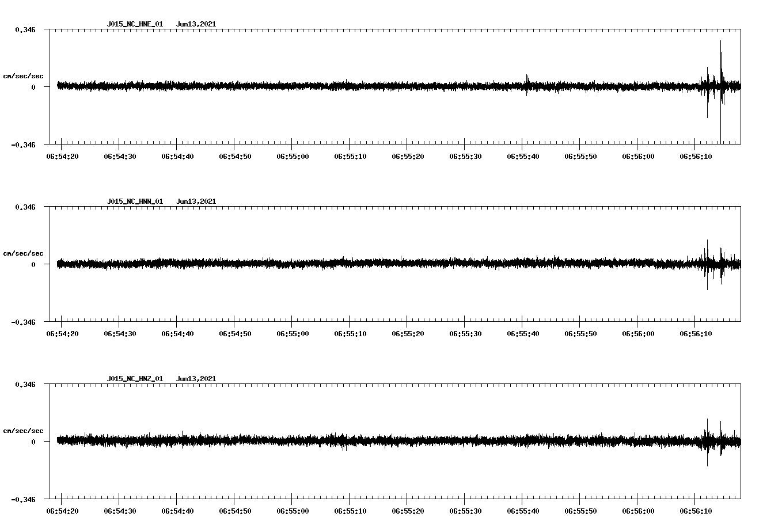The image size is (782, 532).
Task: Click the zero baseline of the HNE waveform
Action: click(346, 85)
